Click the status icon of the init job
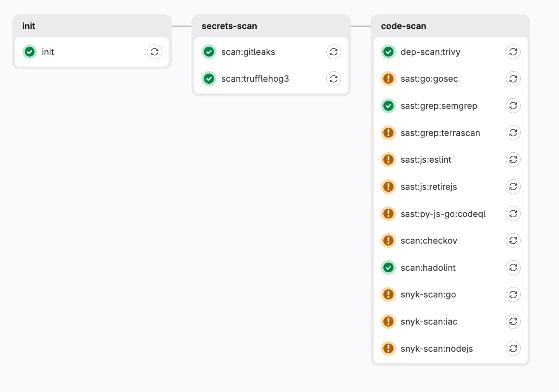This screenshot has height=392, width=559. [29, 52]
